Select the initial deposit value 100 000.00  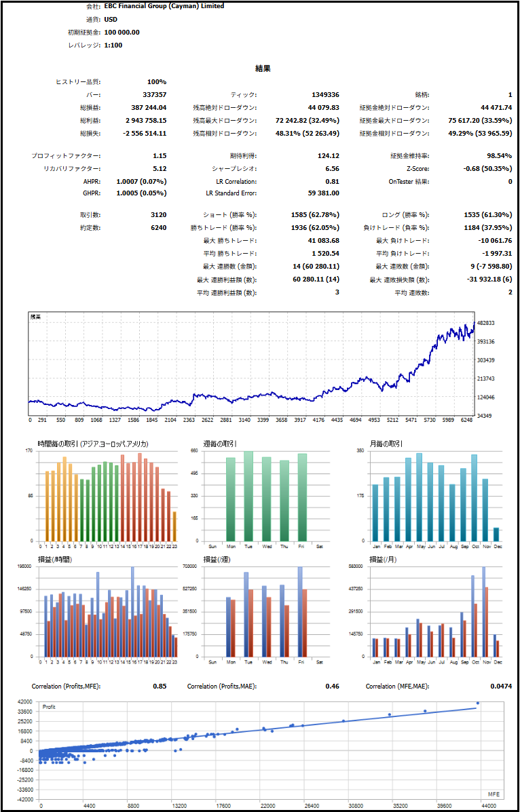pyautogui.click(x=122, y=32)
